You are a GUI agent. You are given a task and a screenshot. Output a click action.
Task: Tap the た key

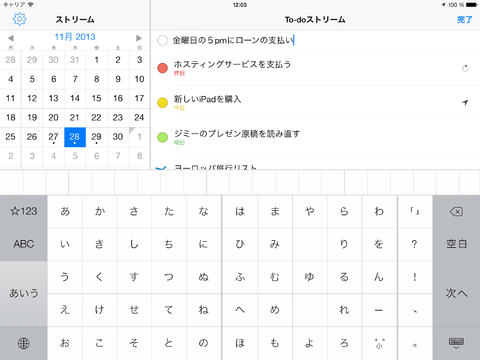[x=169, y=211]
